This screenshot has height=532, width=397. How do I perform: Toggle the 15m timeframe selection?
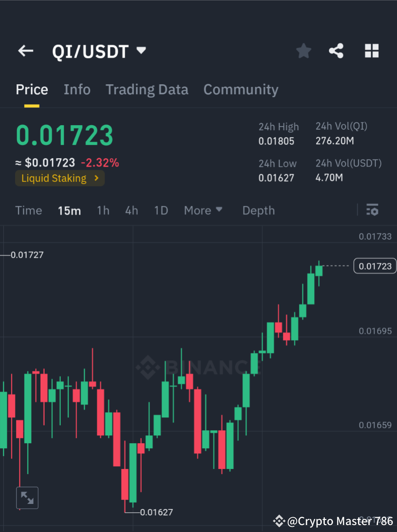click(69, 210)
